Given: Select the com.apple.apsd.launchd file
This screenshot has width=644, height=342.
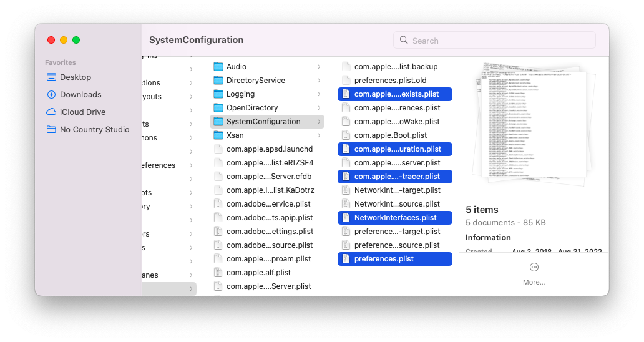Looking at the screenshot, I should tap(269, 149).
